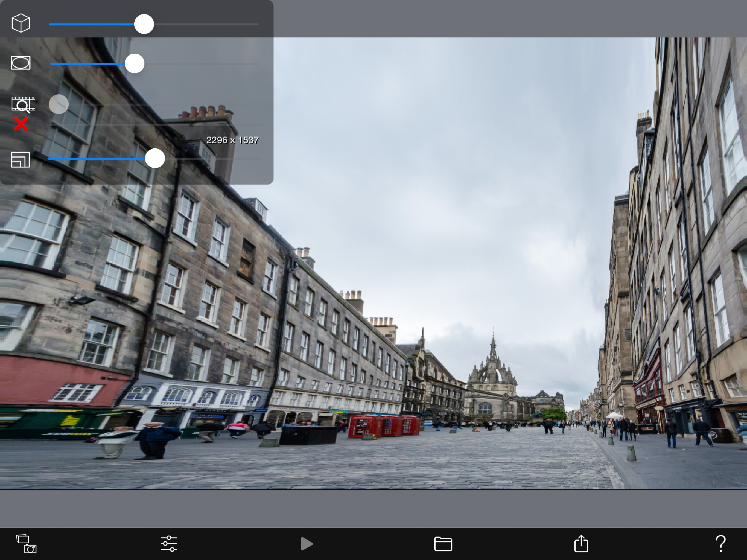Tap the share export icon

581,543
